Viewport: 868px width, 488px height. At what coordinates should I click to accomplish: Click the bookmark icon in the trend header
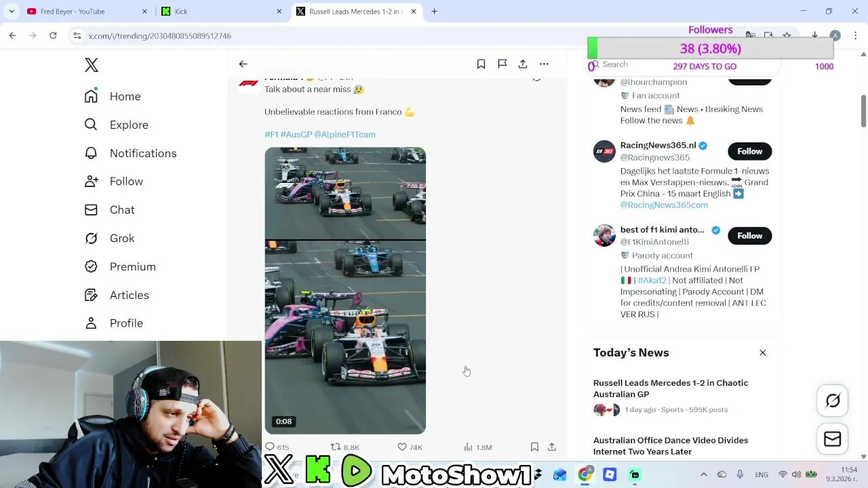coord(481,64)
